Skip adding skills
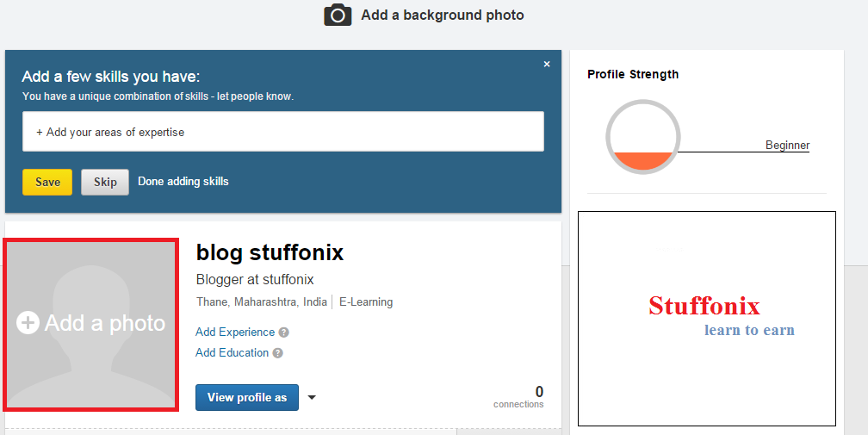 tap(105, 182)
